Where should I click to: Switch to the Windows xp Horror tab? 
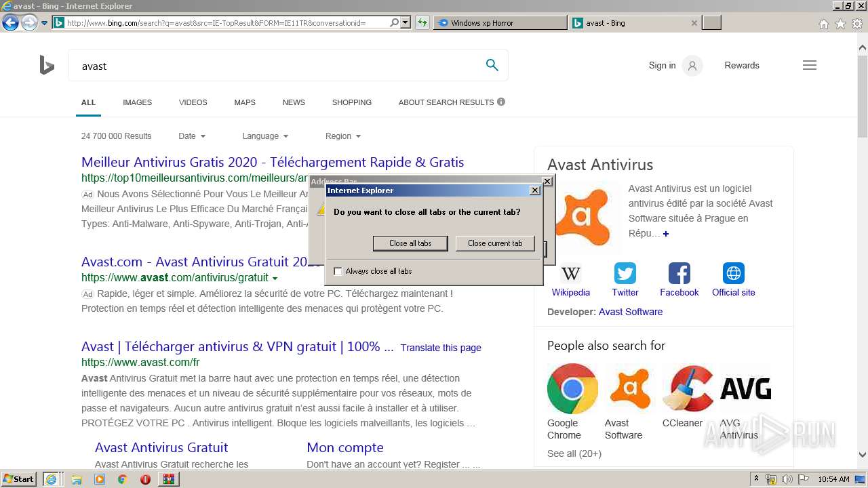click(x=500, y=23)
